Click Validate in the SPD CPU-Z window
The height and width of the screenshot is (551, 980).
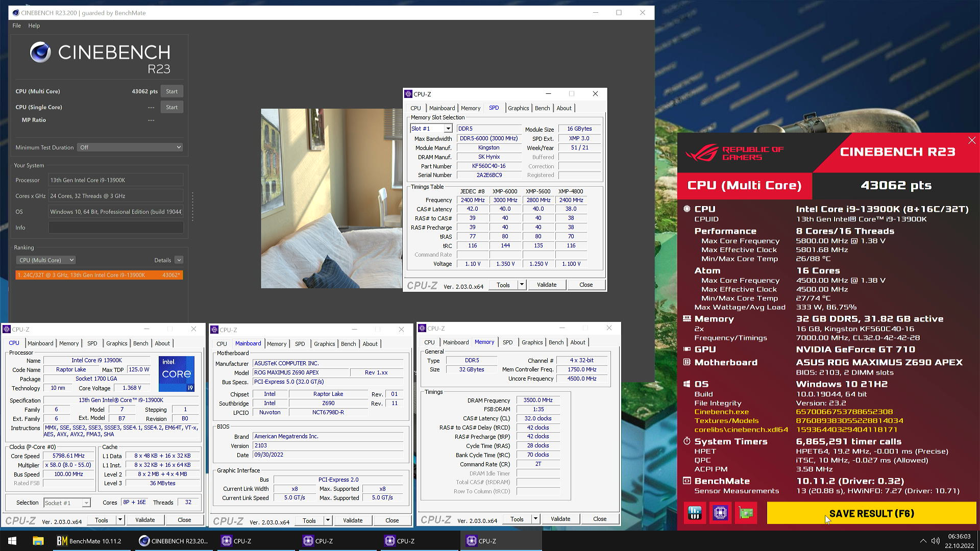(547, 285)
